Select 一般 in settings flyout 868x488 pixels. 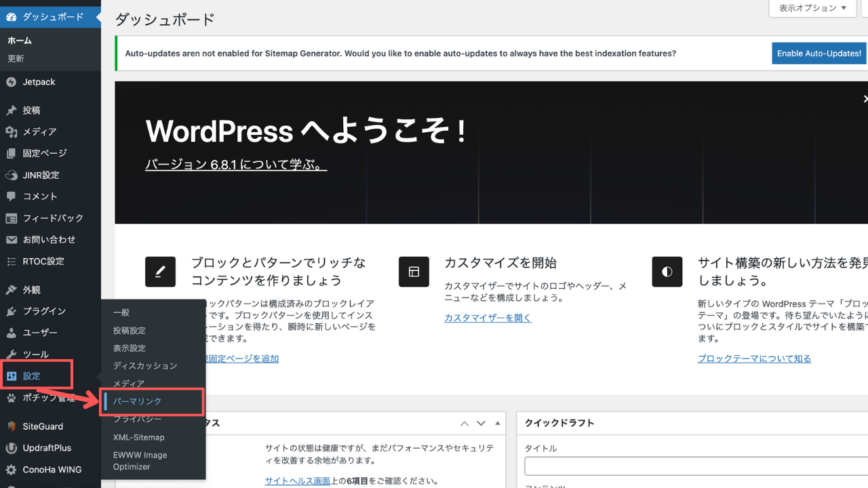(x=121, y=312)
